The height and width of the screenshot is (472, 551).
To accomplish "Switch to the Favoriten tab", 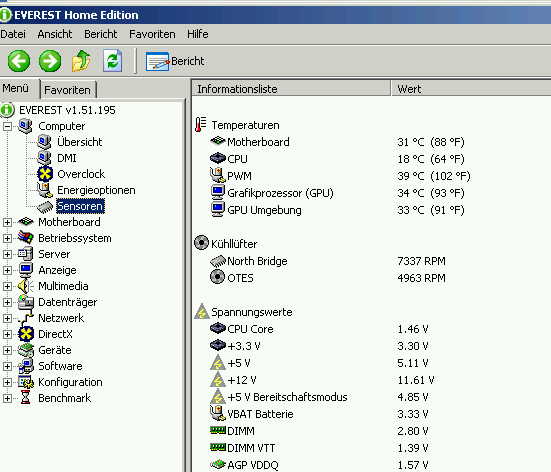I will click(x=67, y=90).
